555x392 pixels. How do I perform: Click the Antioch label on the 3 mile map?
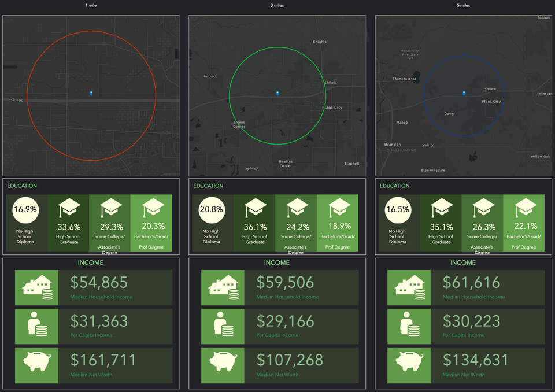click(x=210, y=76)
